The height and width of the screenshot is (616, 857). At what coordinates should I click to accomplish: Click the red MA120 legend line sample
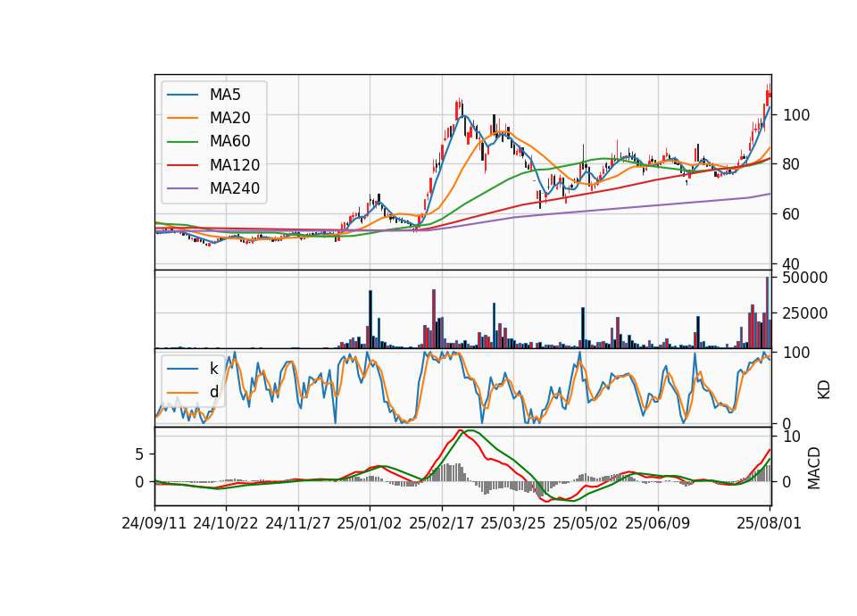[x=182, y=165]
